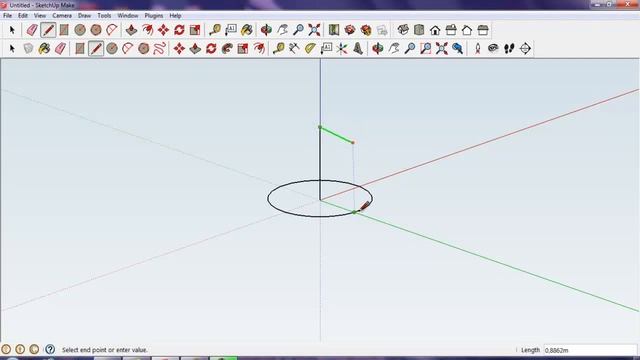Click the Length measurement input field
Screen dimensions: 640x360
click(x=590, y=350)
